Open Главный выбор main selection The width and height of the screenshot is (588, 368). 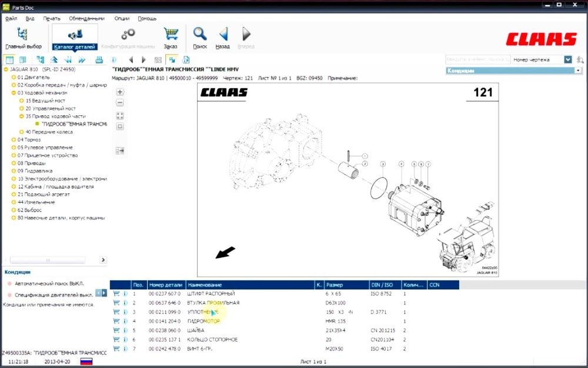(x=24, y=38)
